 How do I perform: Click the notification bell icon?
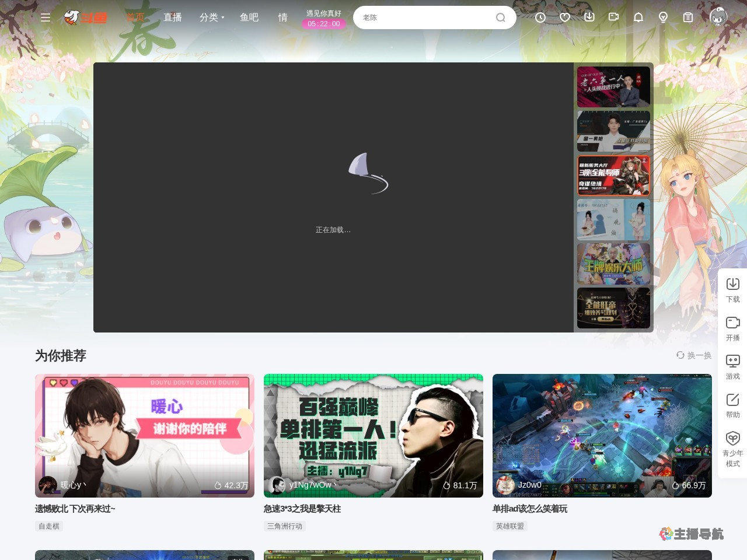638,17
